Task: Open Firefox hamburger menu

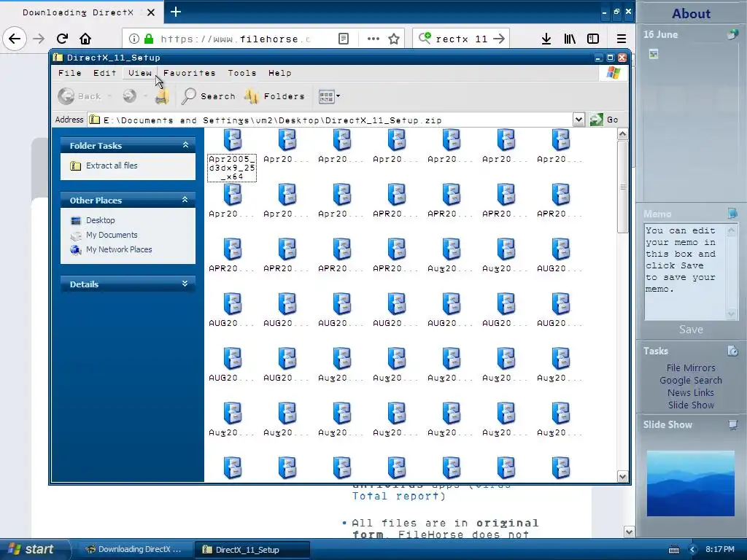Action: click(622, 39)
